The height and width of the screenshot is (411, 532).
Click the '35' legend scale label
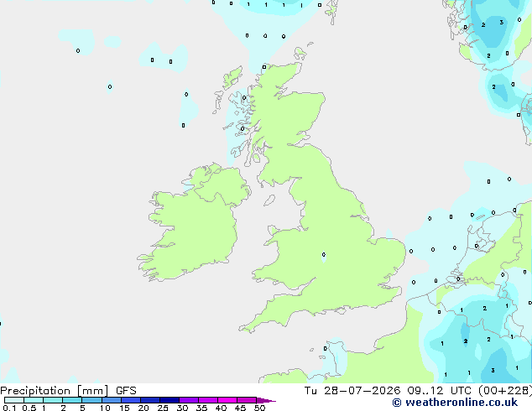(201, 408)
